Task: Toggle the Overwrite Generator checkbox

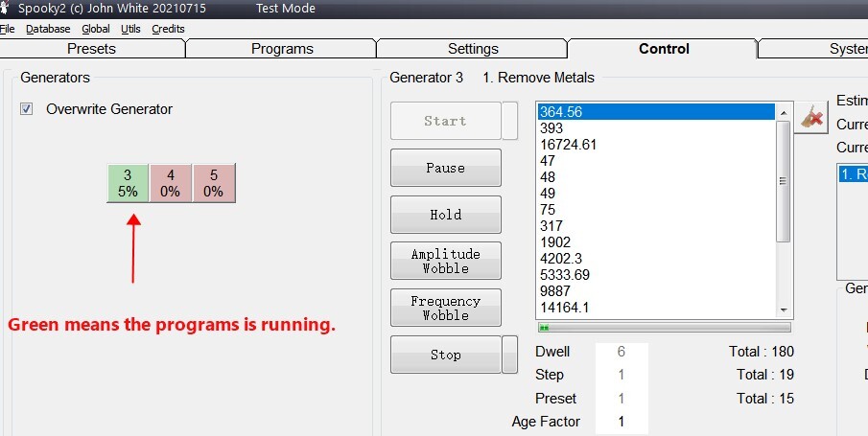Action: coord(27,109)
